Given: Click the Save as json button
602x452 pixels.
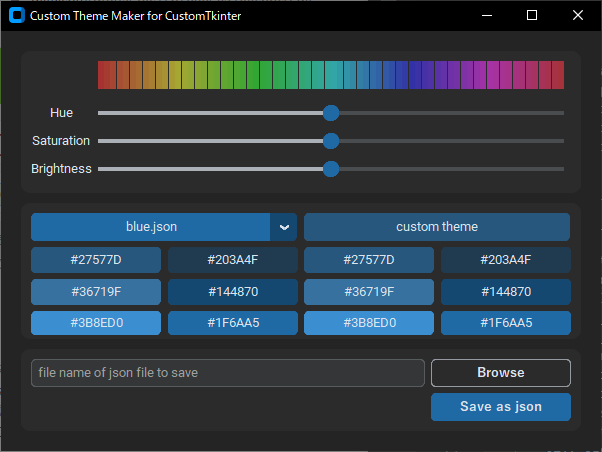Looking at the screenshot, I should (x=501, y=407).
